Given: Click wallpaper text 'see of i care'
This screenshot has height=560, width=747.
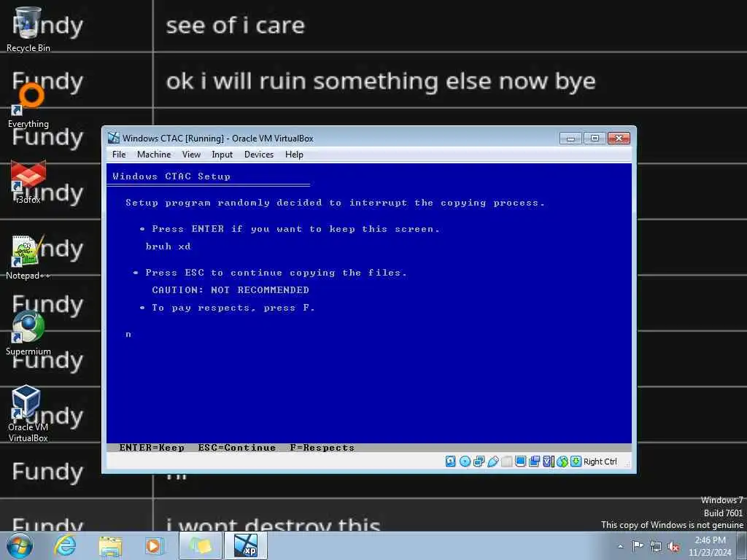Looking at the screenshot, I should [236, 26].
